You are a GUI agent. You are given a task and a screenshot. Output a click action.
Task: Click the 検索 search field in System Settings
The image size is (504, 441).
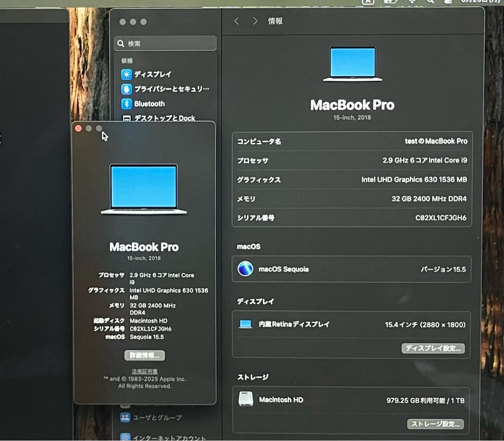[165, 43]
